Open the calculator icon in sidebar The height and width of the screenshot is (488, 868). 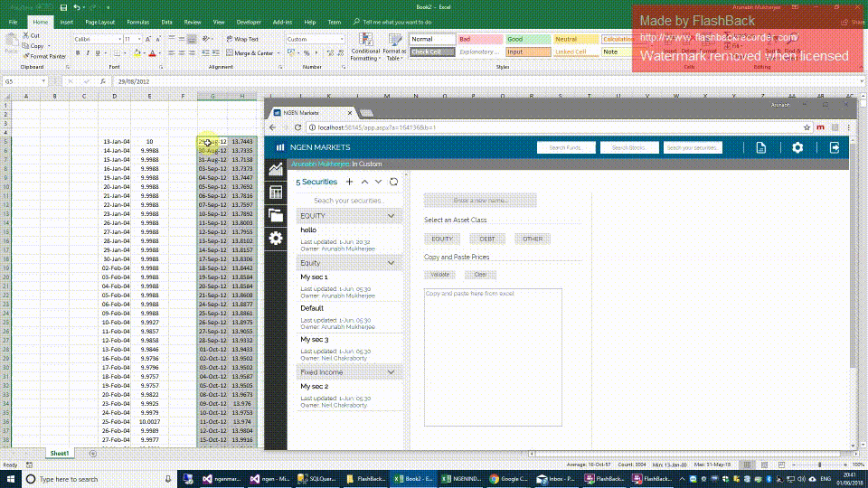tap(276, 192)
